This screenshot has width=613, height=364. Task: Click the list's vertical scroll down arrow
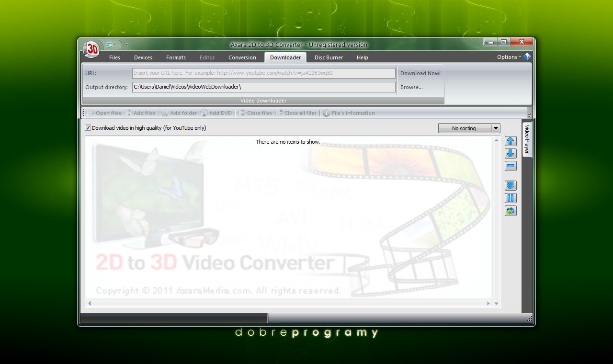click(496, 303)
